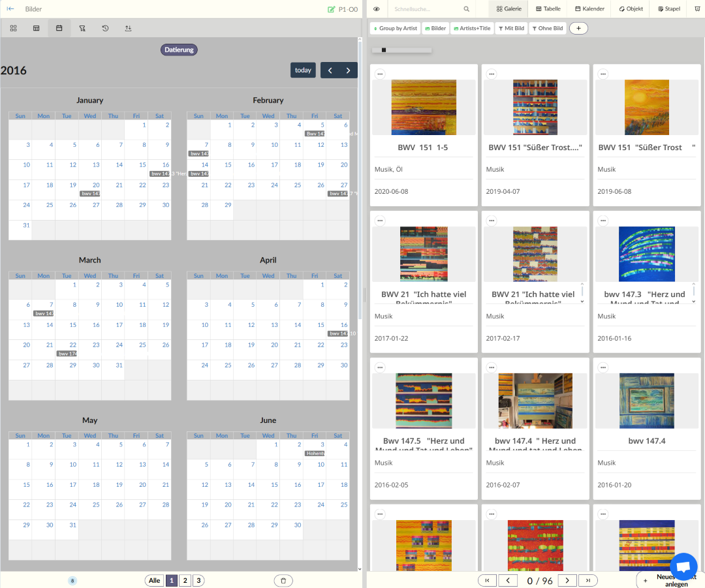Screen dimensions: 705x588
Task: Click the sort/import icon in the toolbar
Action: pyautogui.click(x=128, y=28)
